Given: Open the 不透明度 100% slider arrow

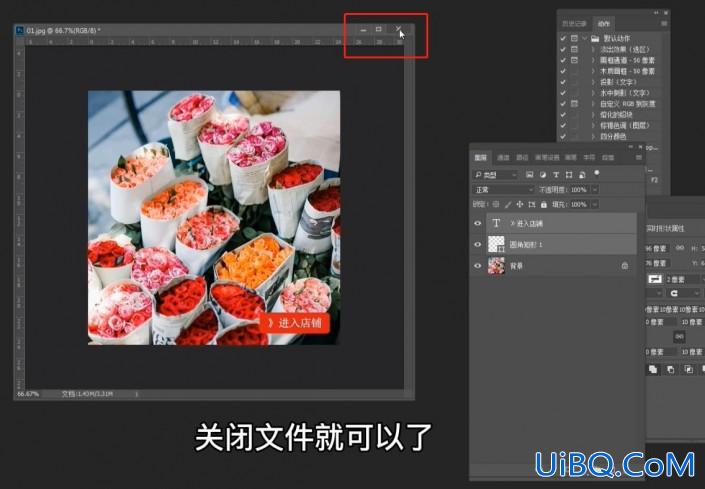Looking at the screenshot, I should tap(595, 190).
